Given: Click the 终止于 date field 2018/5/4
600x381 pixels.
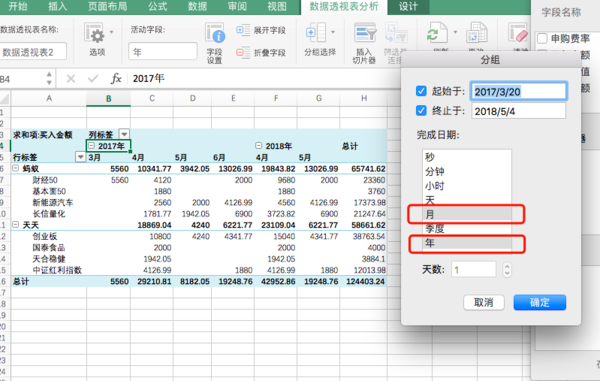Looking at the screenshot, I should coord(518,111).
